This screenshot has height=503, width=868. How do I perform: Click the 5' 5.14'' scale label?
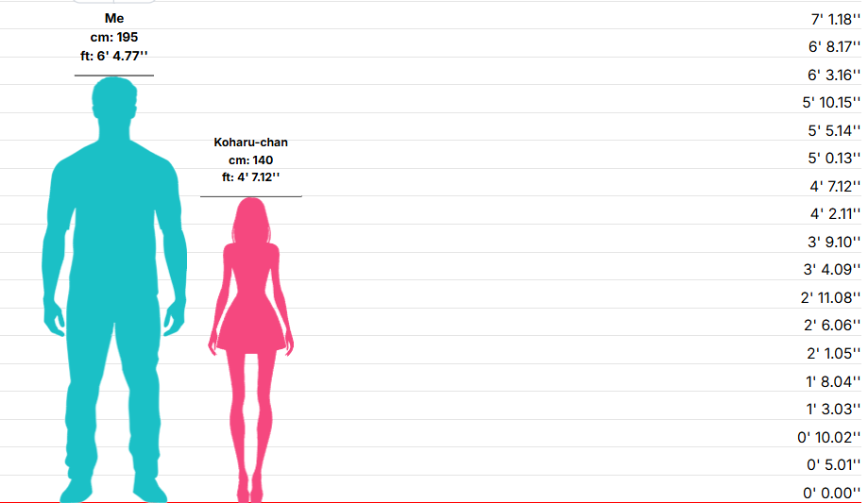pos(834,130)
